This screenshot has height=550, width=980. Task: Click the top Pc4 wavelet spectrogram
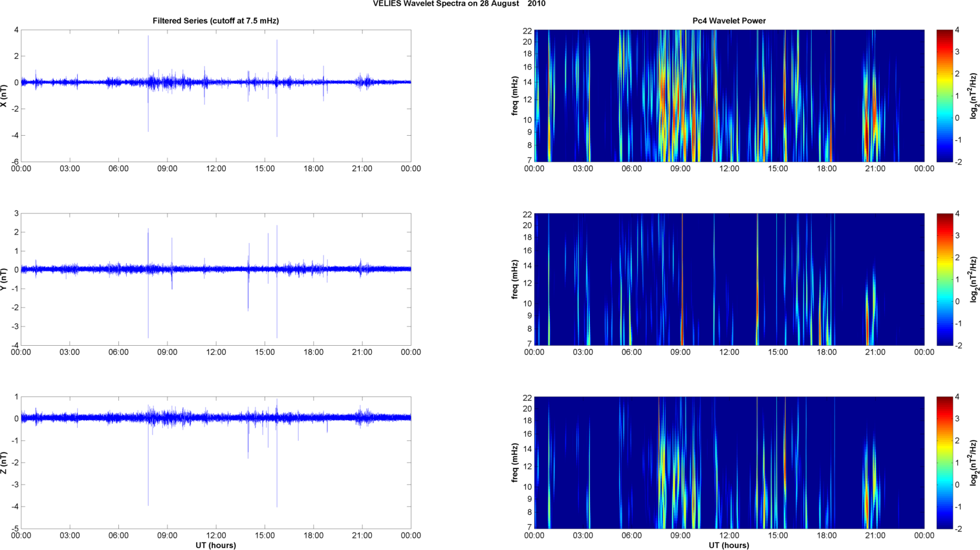coord(729,96)
